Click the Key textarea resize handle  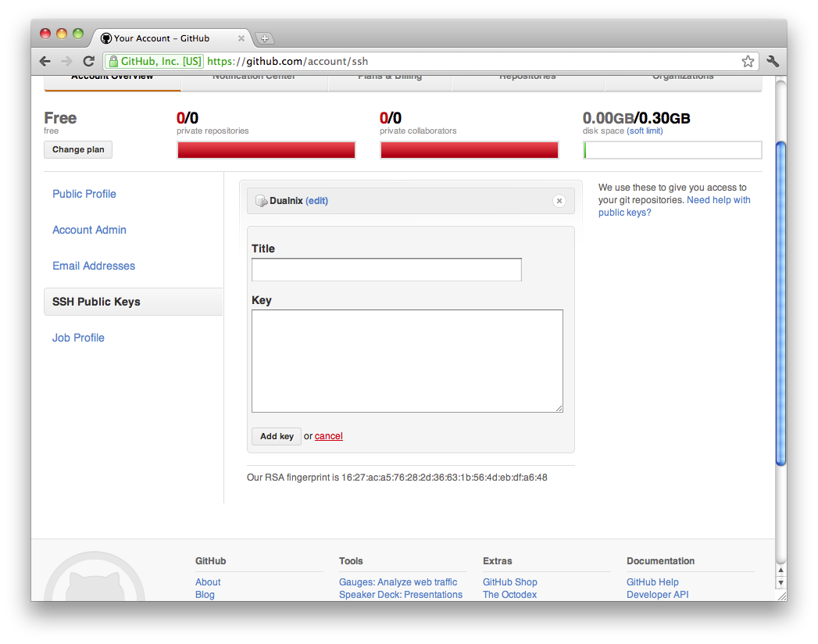tap(559, 408)
